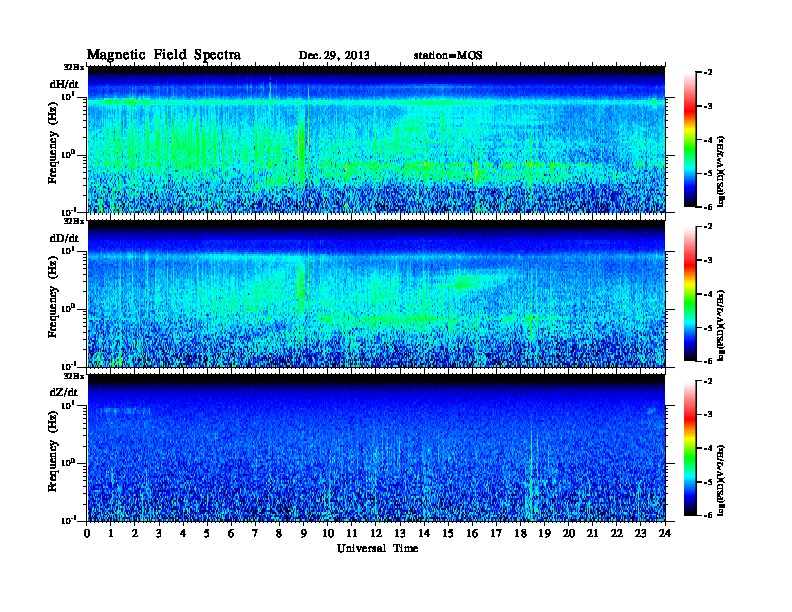The height and width of the screenshot is (612, 792).
Task: Click the "-3" value on the dZ/dt color bar
Action: pyautogui.click(x=708, y=415)
